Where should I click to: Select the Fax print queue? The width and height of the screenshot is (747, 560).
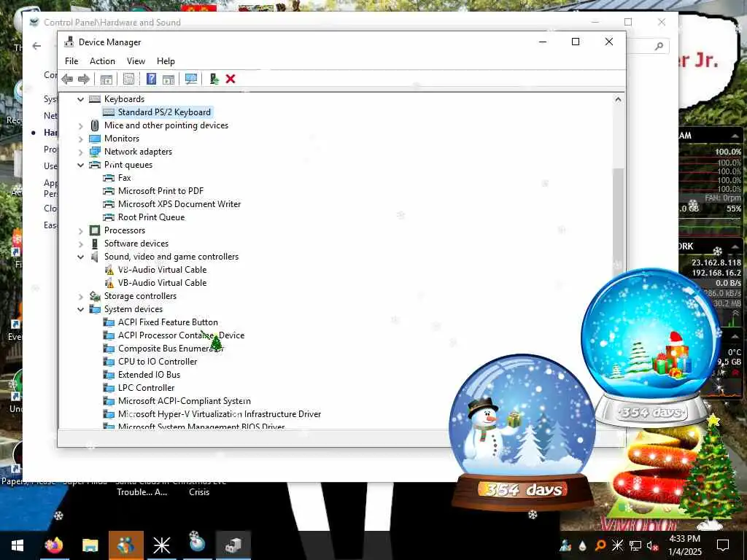click(x=124, y=178)
